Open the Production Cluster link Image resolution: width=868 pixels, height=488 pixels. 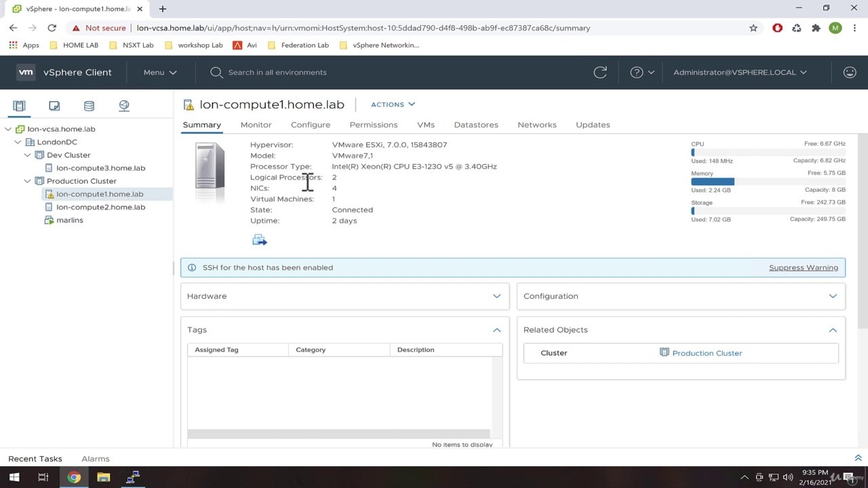click(x=707, y=353)
